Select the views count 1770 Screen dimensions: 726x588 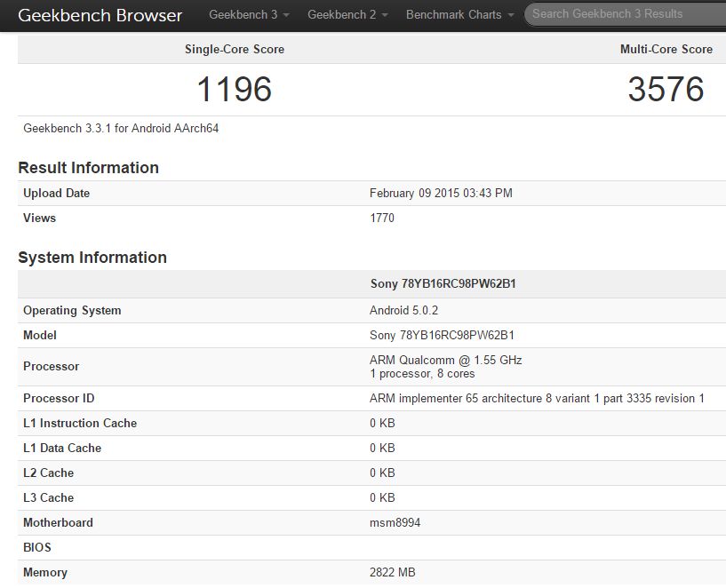point(382,218)
